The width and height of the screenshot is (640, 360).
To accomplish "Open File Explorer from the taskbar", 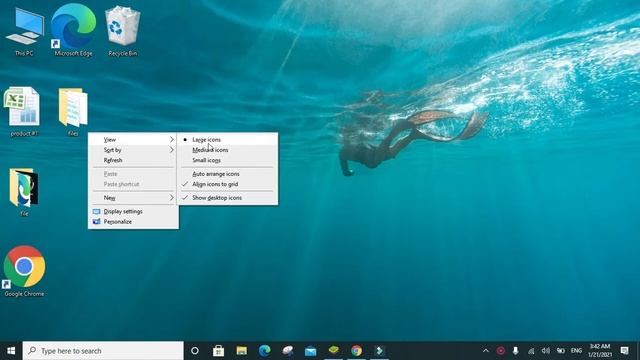I will click(x=242, y=351).
